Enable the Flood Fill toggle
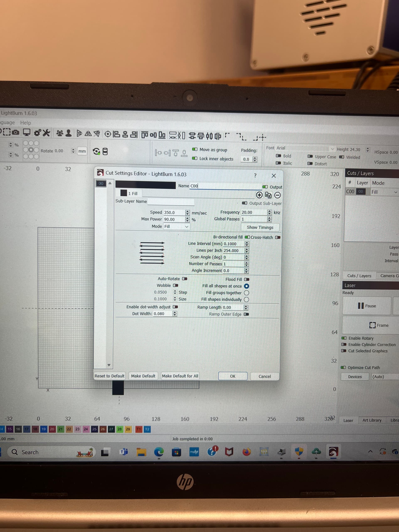The height and width of the screenshot is (532, 399). (x=246, y=279)
